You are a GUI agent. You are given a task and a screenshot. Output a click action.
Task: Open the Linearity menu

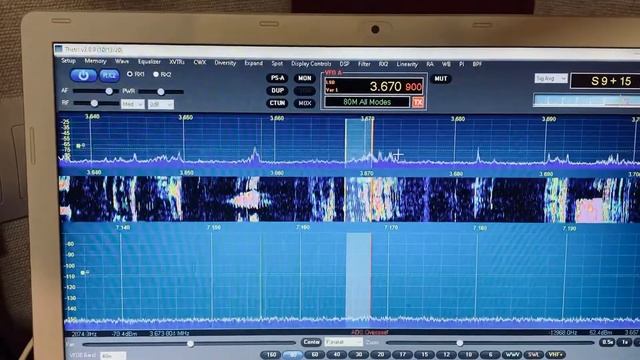click(x=407, y=64)
